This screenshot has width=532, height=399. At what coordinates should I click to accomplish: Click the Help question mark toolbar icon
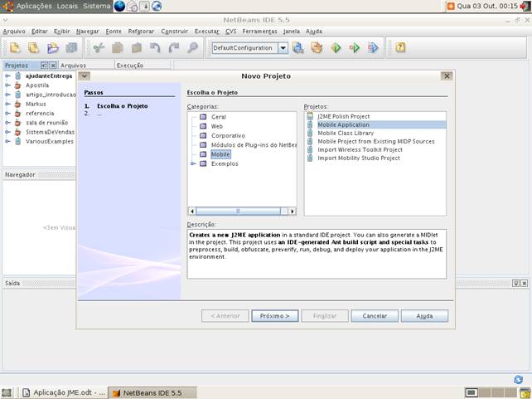pos(400,48)
